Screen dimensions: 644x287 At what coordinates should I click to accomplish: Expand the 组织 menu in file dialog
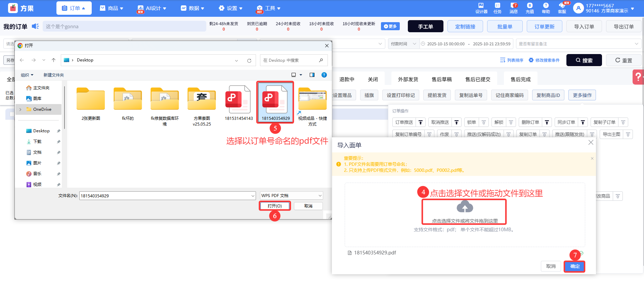pos(27,75)
